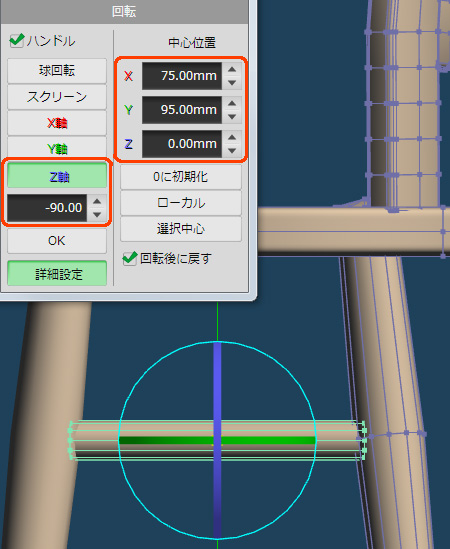450x549 pixels.
Task: Select the Z軸 rotation axis
Action: click(57, 176)
